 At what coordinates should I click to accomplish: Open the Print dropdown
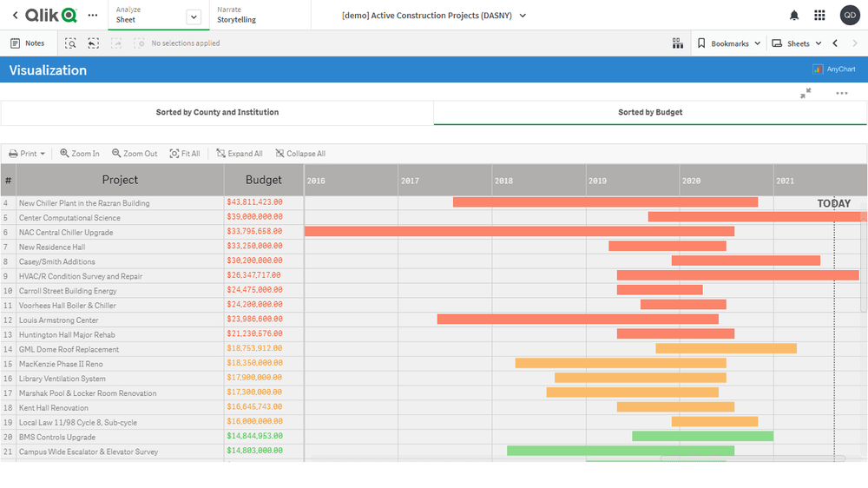27,154
